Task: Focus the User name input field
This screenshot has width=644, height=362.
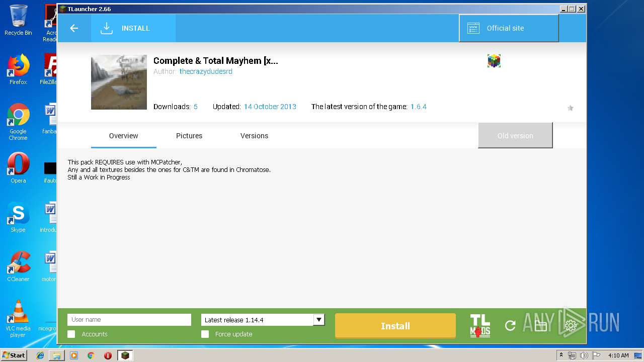Action: click(129, 320)
